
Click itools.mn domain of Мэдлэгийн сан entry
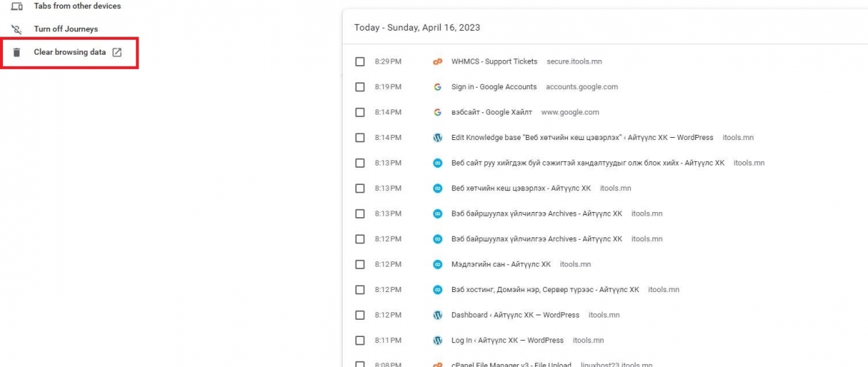click(575, 264)
